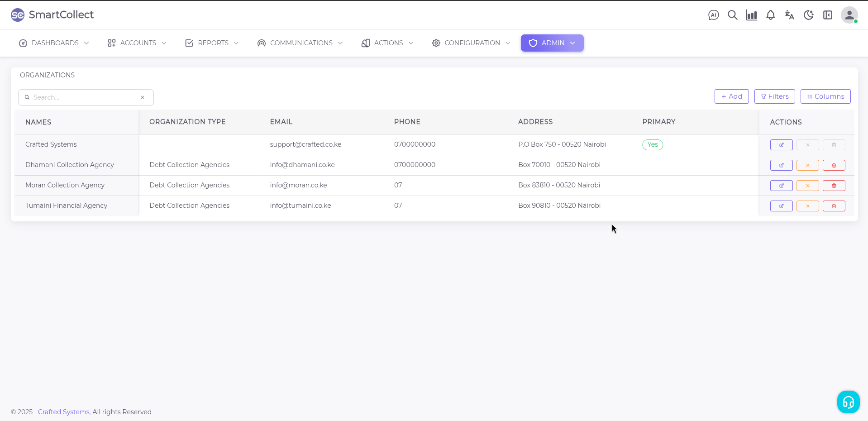Open the headset support chat widget
The width and height of the screenshot is (868, 421).
coord(848,402)
